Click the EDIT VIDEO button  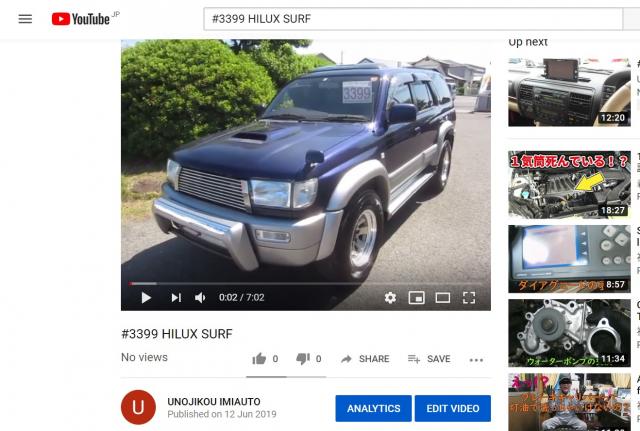453,408
